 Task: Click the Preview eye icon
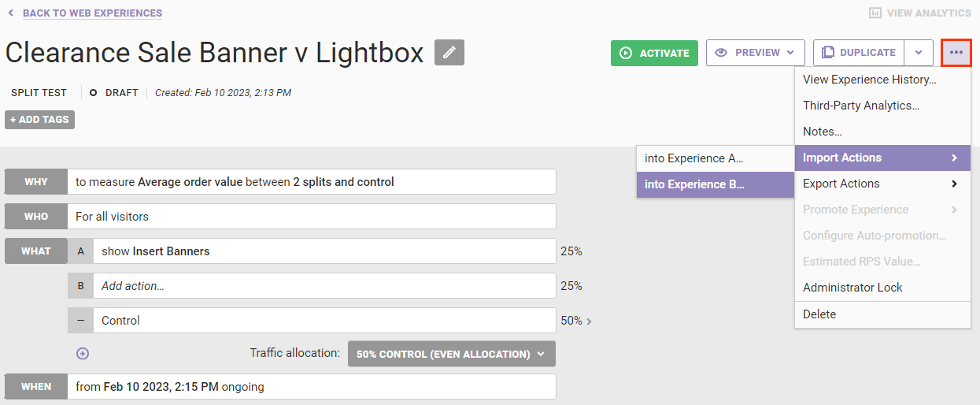tap(721, 53)
